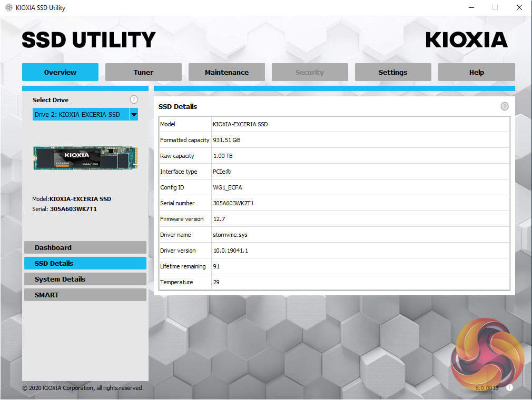Screen dimensions: 532x400
Task: Click the Serial number label in table
Action: (177, 203)
